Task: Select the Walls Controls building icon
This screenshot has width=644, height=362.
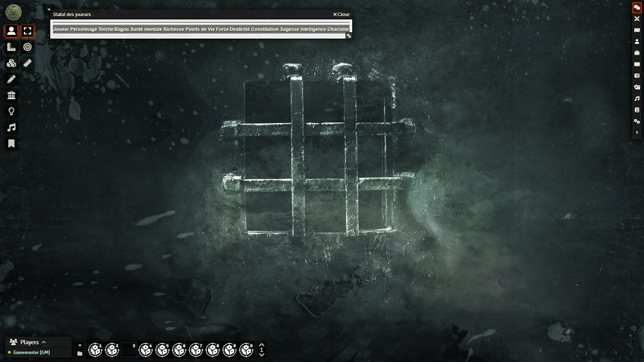Action: (11, 95)
